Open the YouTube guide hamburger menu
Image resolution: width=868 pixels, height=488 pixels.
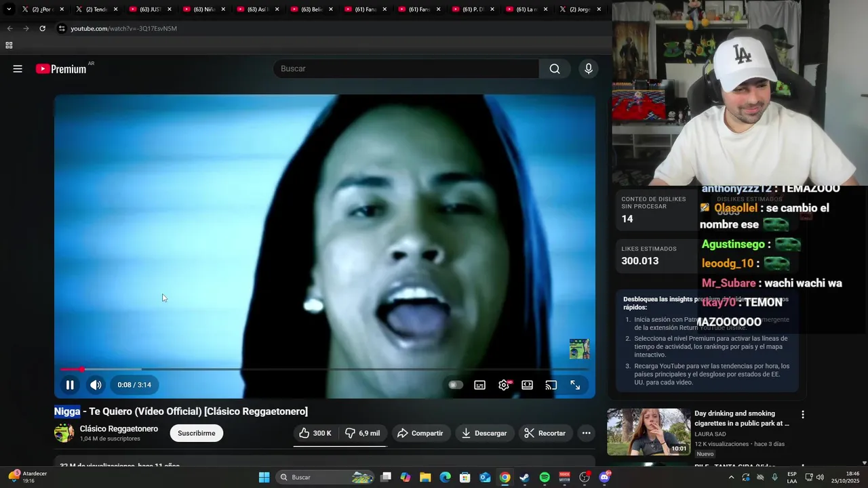(18, 68)
